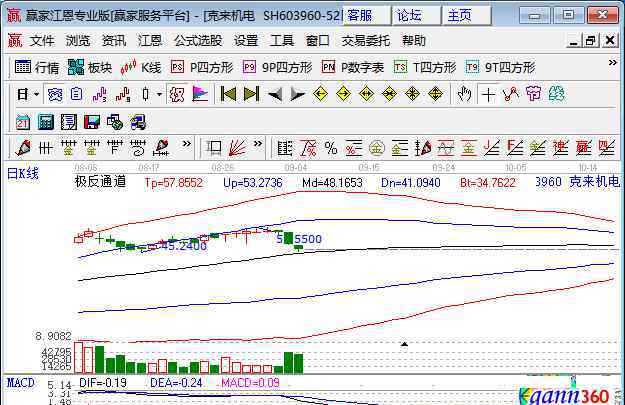Open the 设置 menu

click(246, 41)
